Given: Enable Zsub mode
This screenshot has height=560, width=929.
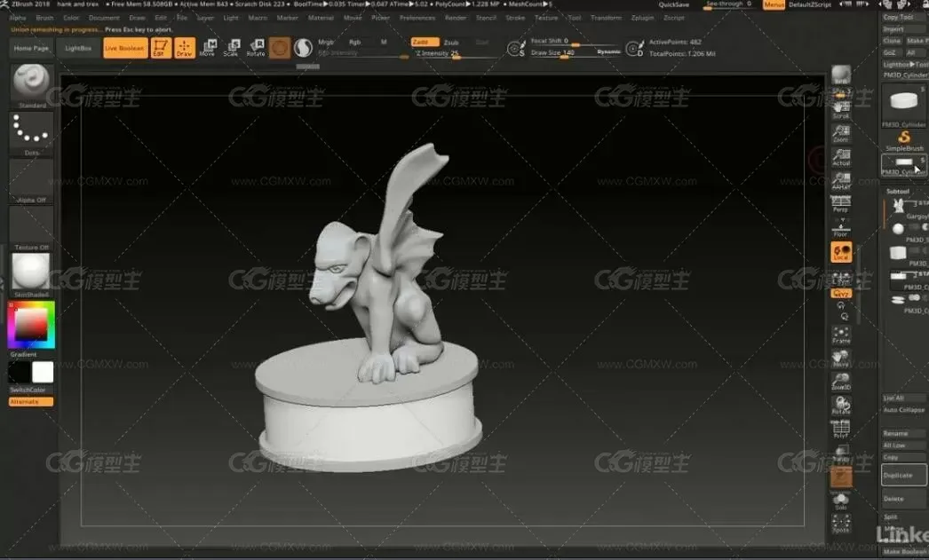Looking at the screenshot, I should click(451, 42).
